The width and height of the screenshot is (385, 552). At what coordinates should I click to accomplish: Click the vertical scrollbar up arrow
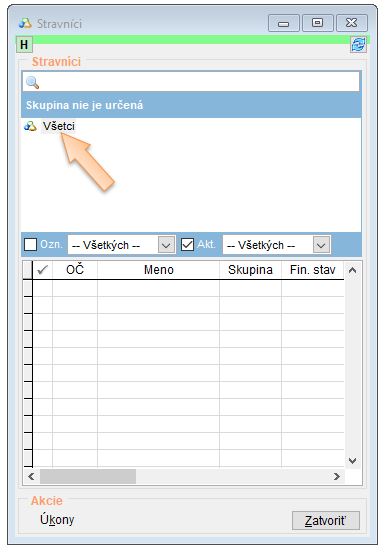pyautogui.click(x=352, y=270)
